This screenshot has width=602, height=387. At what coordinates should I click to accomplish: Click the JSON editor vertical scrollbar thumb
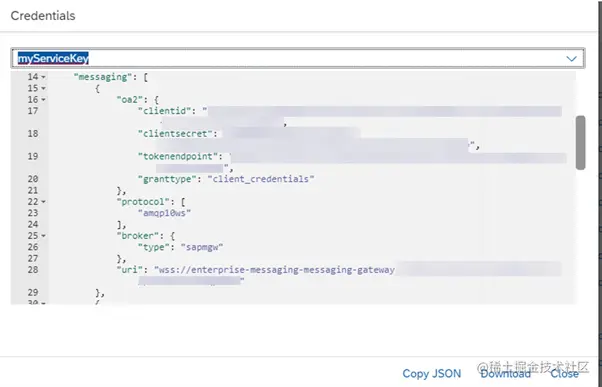pyautogui.click(x=580, y=142)
